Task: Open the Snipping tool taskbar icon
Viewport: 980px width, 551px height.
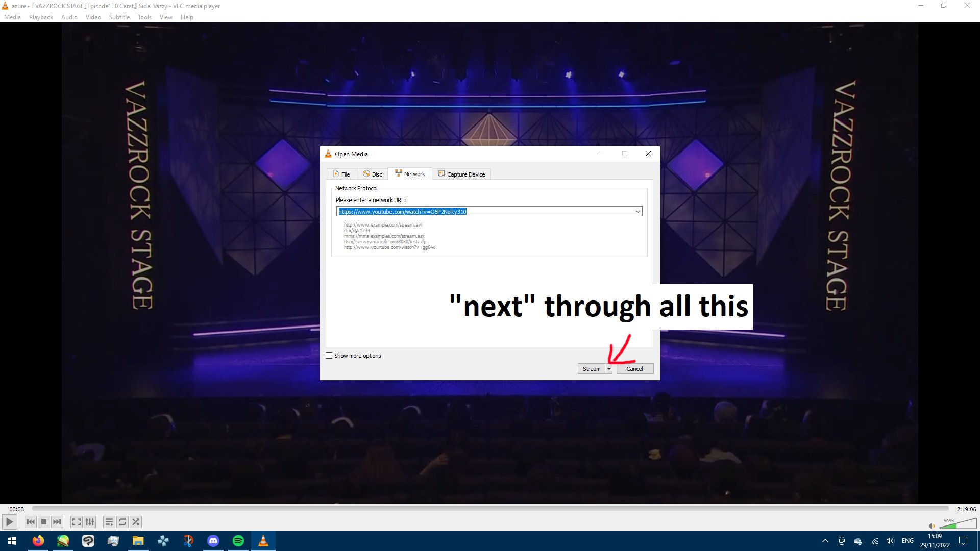Action: point(188,541)
